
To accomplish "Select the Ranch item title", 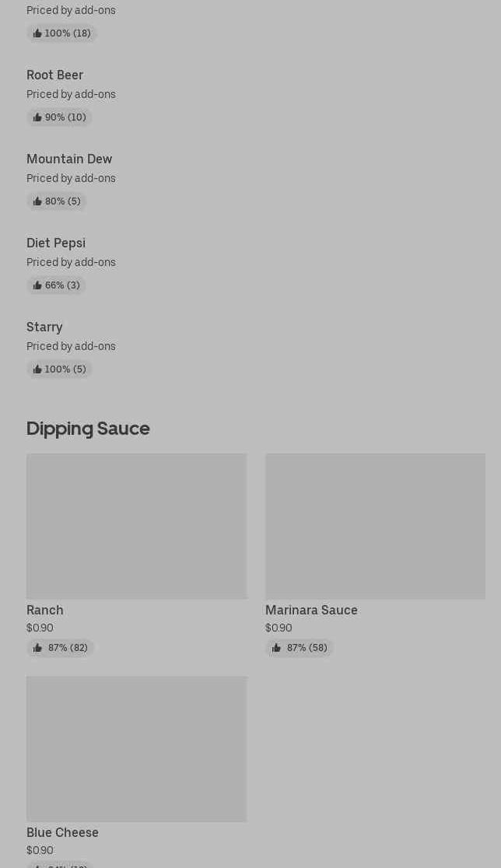I will pyautogui.click(x=45, y=610).
